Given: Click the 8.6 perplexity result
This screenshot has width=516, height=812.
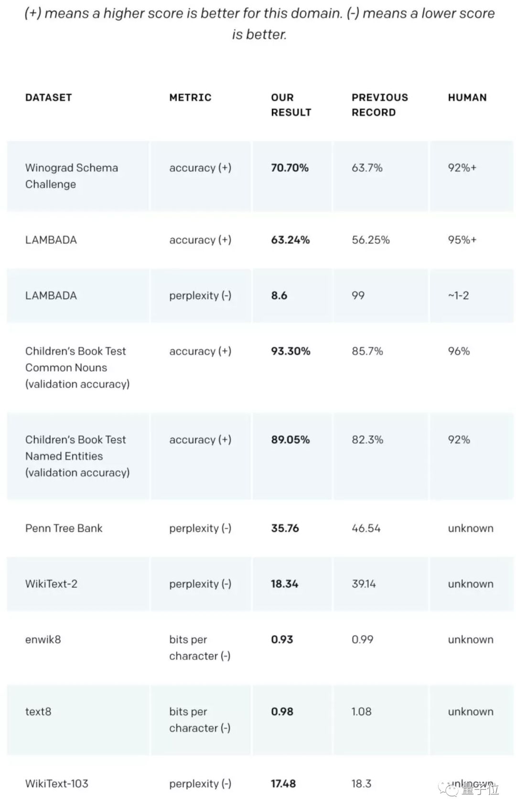Looking at the screenshot, I should point(279,295).
